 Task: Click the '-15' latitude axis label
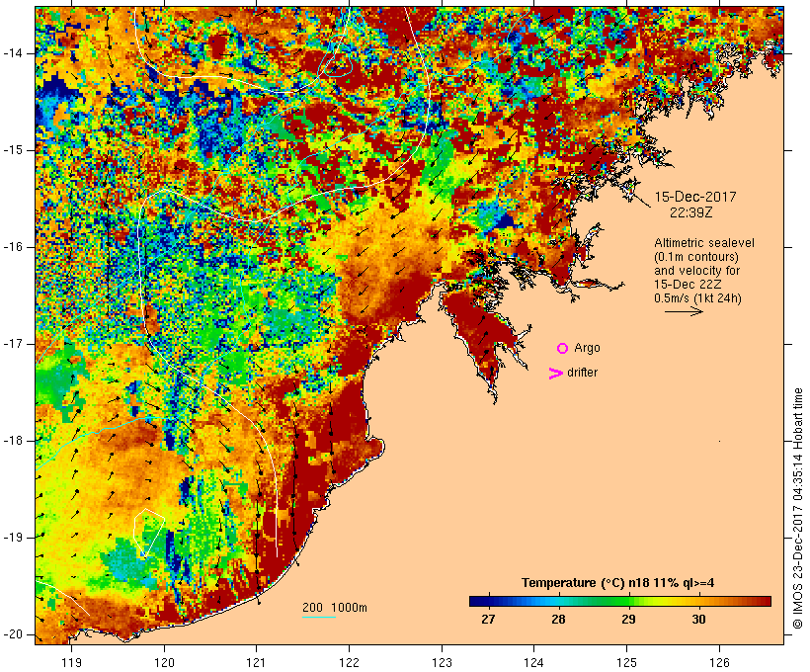13,150
